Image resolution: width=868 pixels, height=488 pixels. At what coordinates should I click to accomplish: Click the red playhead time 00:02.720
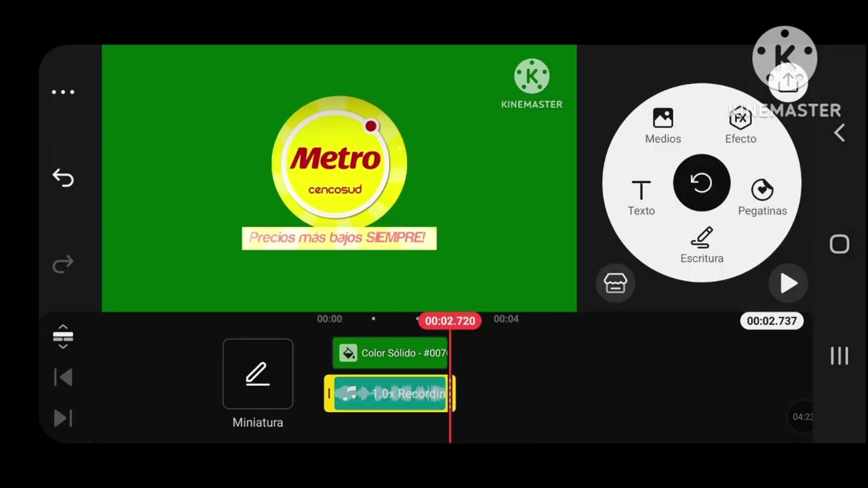tap(450, 321)
